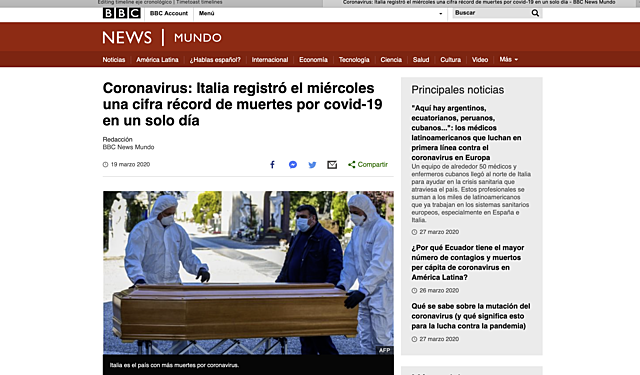
Task: Go to Tecnología section
Action: coord(354,60)
